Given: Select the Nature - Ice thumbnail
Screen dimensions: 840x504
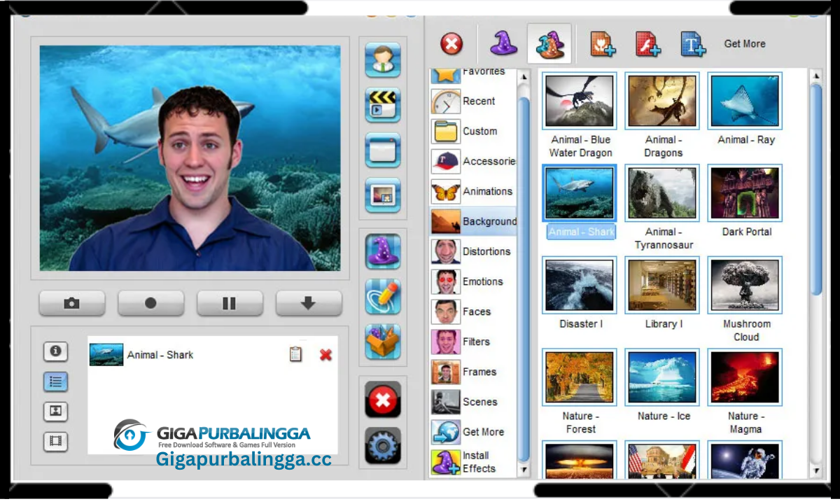Looking at the screenshot, I should (x=662, y=377).
